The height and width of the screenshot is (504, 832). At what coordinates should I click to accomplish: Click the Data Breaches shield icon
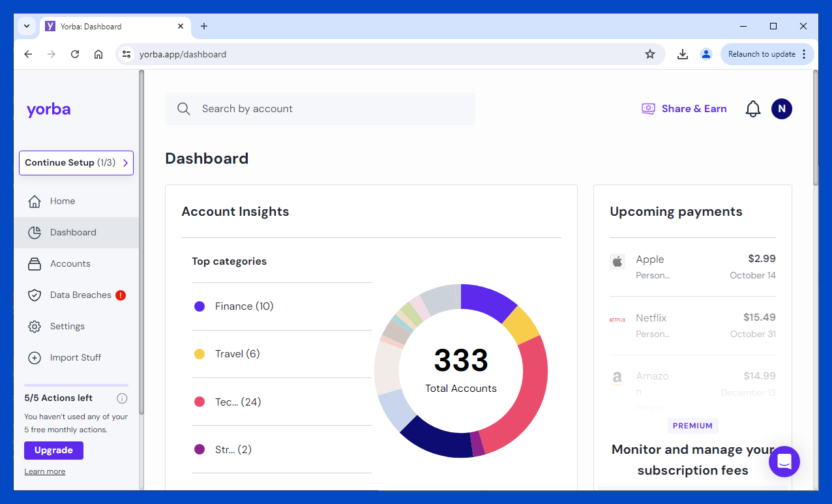coord(35,295)
